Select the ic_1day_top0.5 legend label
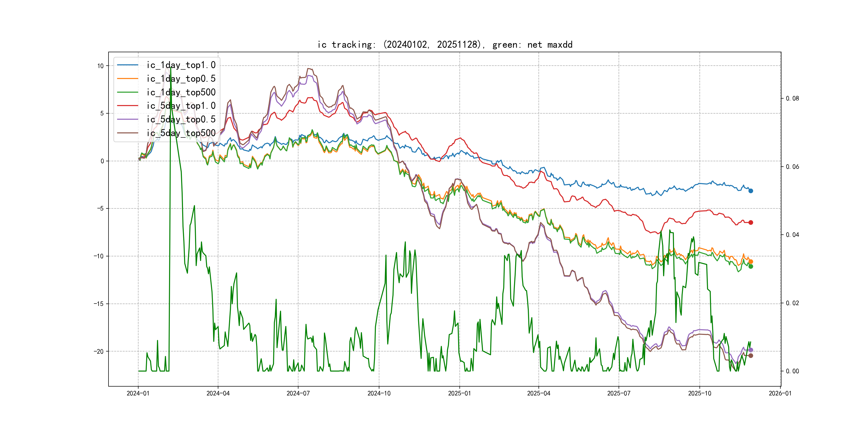This screenshot has width=868, height=434. (x=181, y=79)
